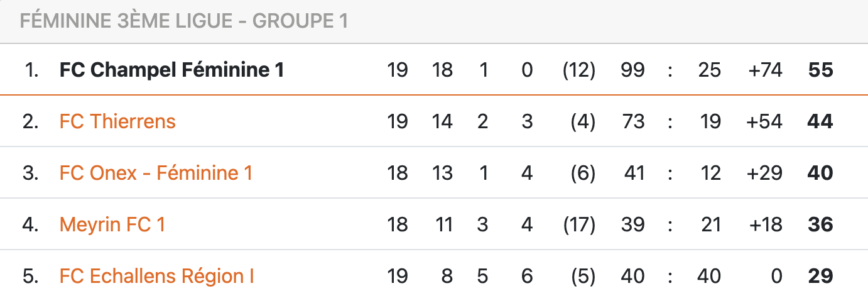Screen dimensions: 868x298
Task: Click the (17) value in Meyrin's row
Action: tap(579, 224)
